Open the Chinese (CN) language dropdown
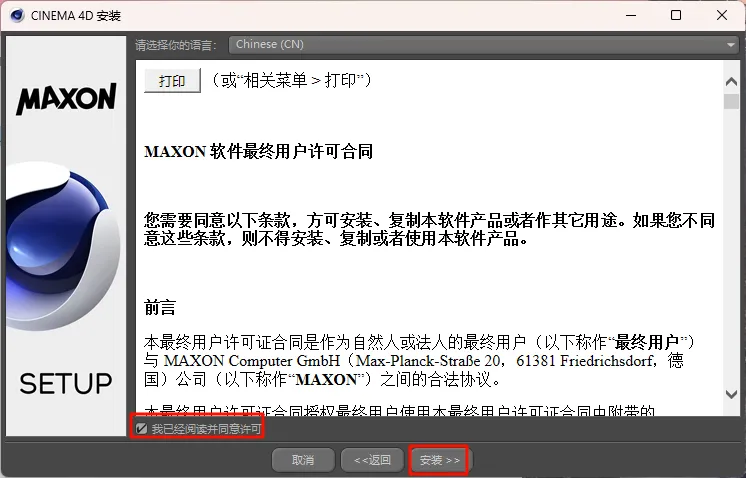Screen dimensions: 746x478 [x=483, y=45]
